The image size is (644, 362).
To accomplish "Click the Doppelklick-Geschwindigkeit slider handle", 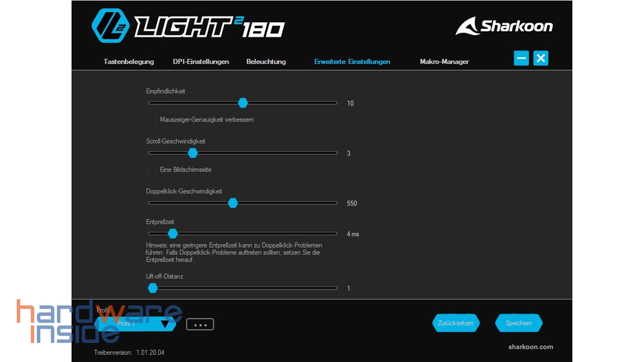I will click(233, 203).
